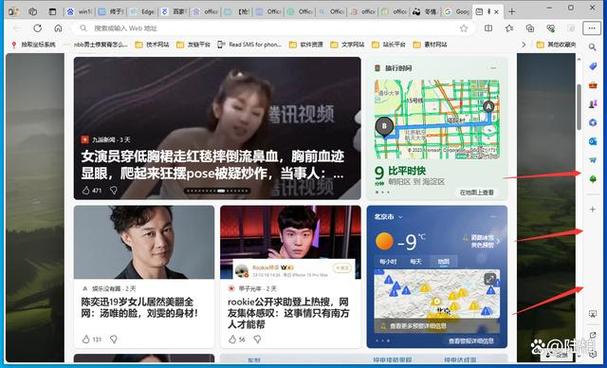Open the 拾取坐标系统 bookmark

point(34,45)
